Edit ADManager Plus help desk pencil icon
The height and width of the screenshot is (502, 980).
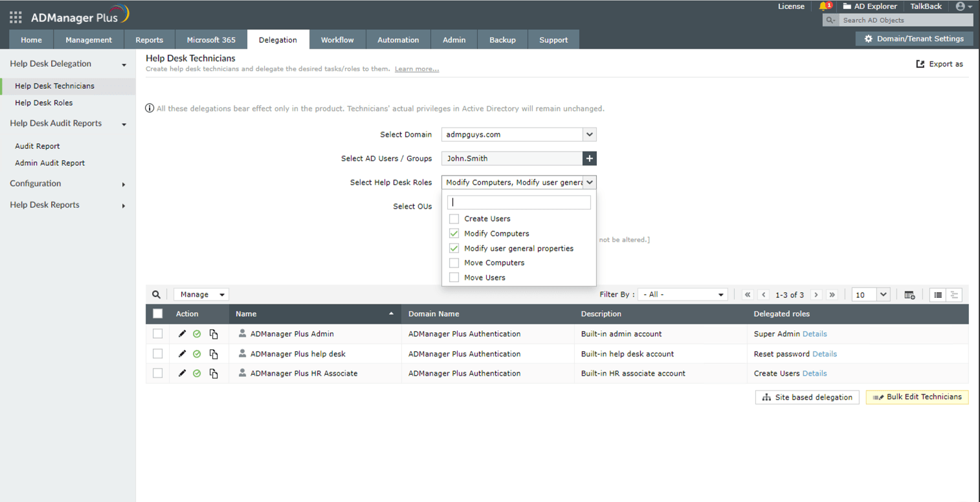[x=182, y=354]
